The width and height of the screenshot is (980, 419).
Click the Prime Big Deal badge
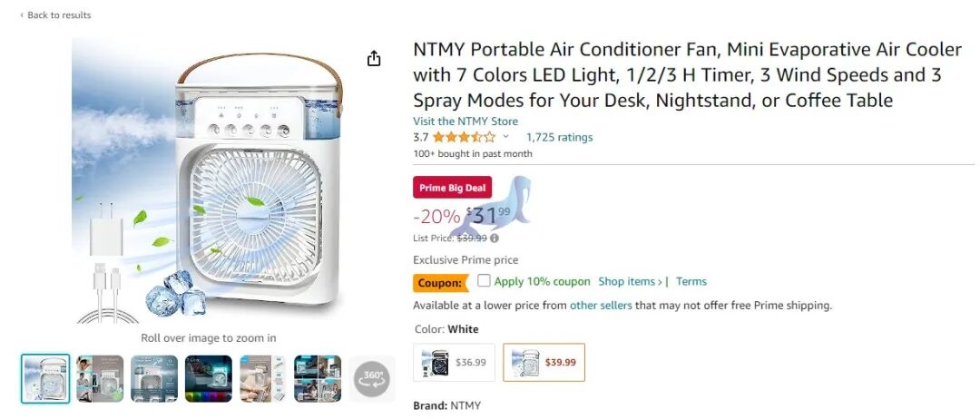pyautogui.click(x=452, y=188)
